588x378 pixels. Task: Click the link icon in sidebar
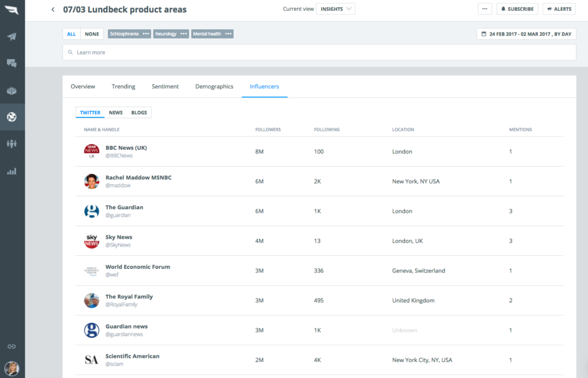[x=11, y=346]
